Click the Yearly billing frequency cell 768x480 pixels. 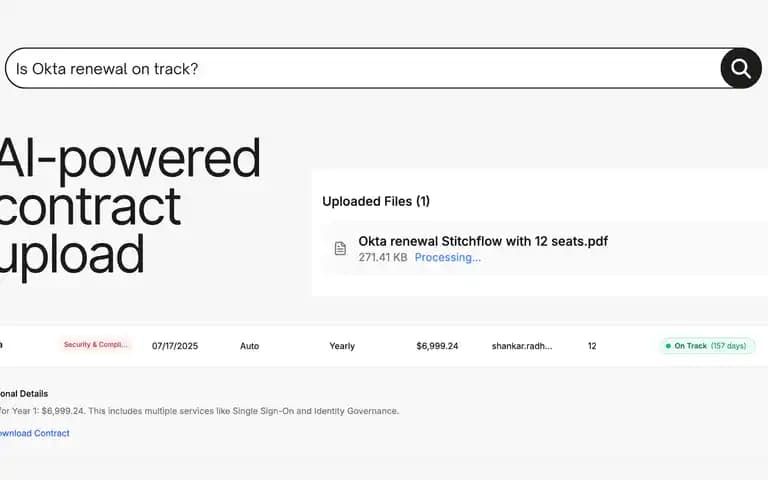342,346
